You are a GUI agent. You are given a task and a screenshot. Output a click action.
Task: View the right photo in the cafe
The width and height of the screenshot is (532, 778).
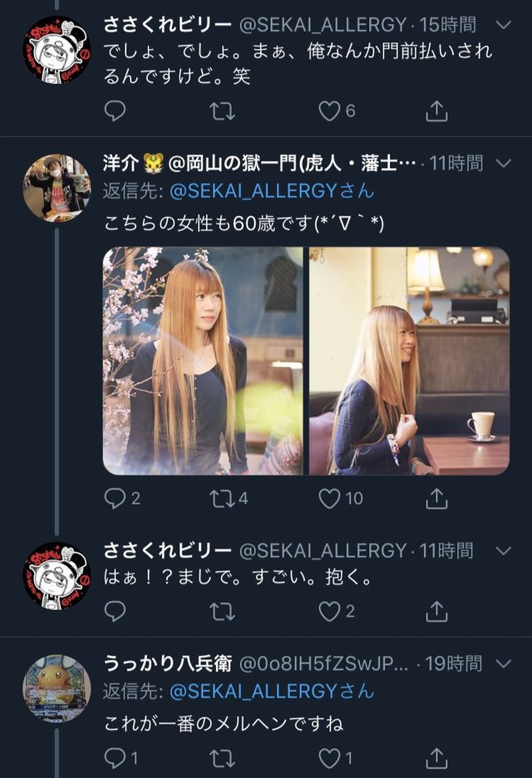coord(409,361)
